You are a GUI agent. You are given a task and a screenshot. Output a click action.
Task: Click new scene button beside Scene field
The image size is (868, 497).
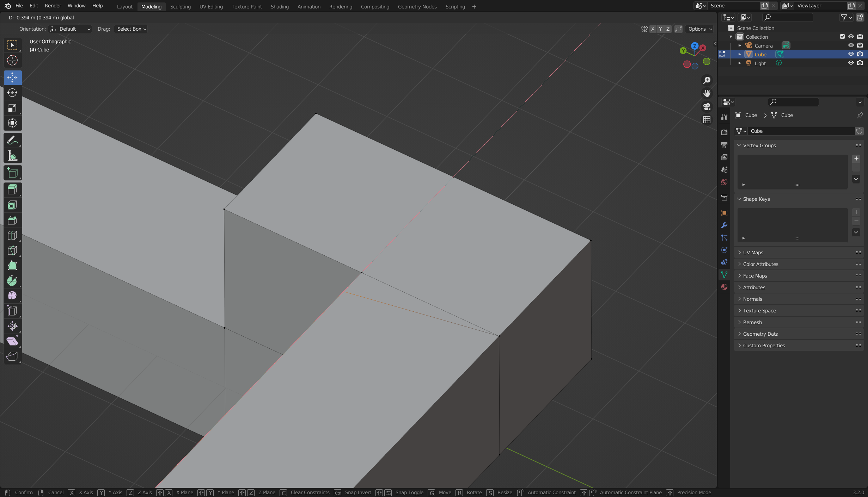coord(764,6)
